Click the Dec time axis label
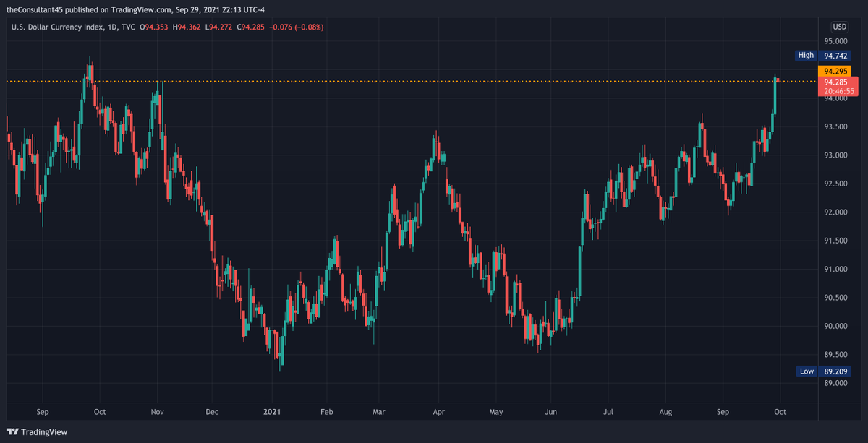 (x=212, y=411)
